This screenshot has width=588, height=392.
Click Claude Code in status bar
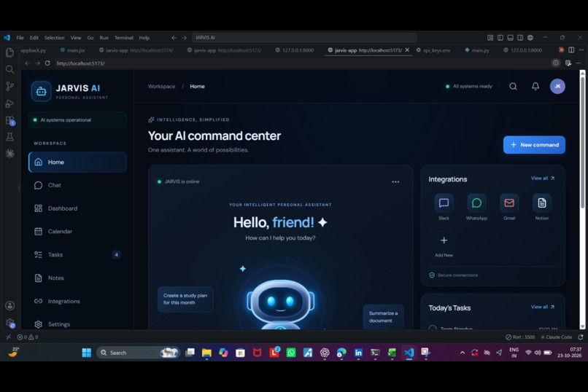pos(556,337)
